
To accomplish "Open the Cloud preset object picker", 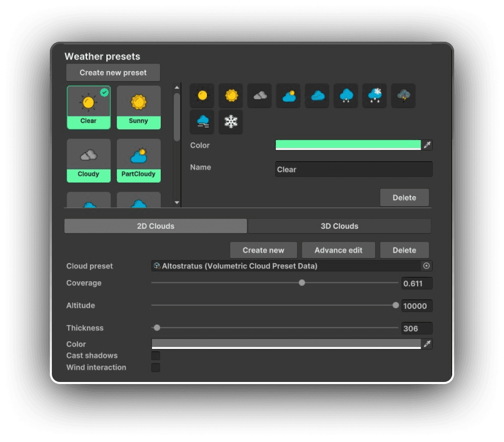I will [x=426, y=266].
